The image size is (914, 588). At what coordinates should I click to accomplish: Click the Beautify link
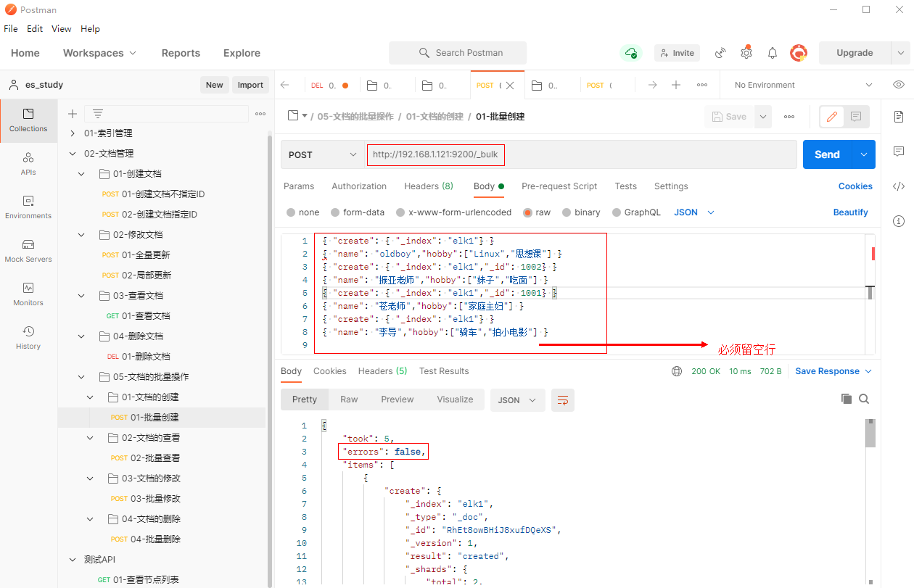coord(850,212)
